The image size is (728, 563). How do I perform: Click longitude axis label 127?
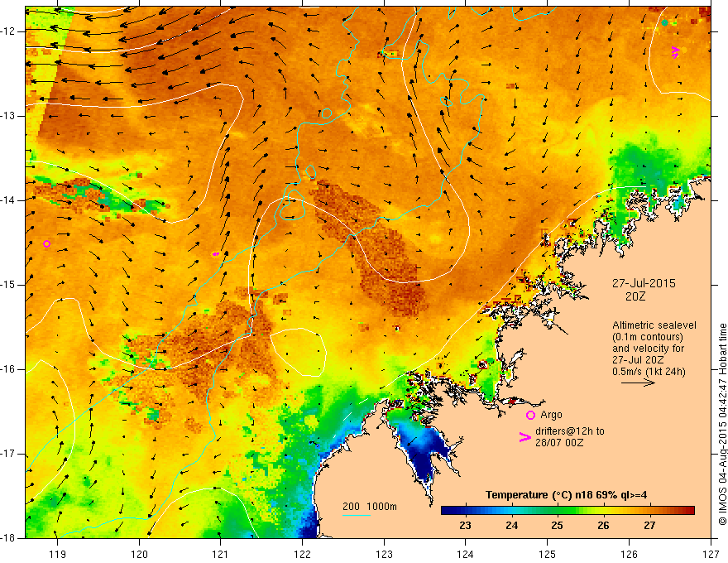tap(711, 554)
